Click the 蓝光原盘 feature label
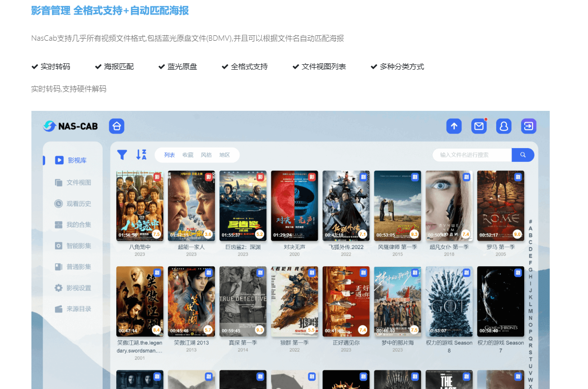 tap(182, 67)
